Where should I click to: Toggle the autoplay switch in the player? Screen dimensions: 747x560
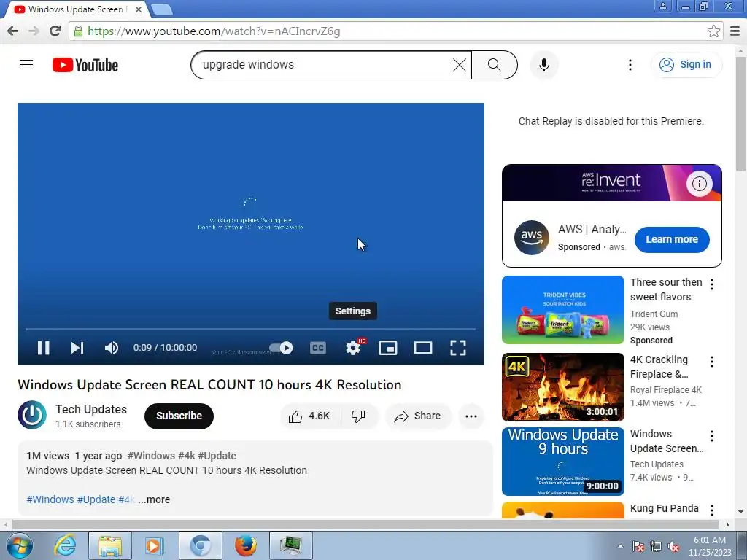click(281, 348)
